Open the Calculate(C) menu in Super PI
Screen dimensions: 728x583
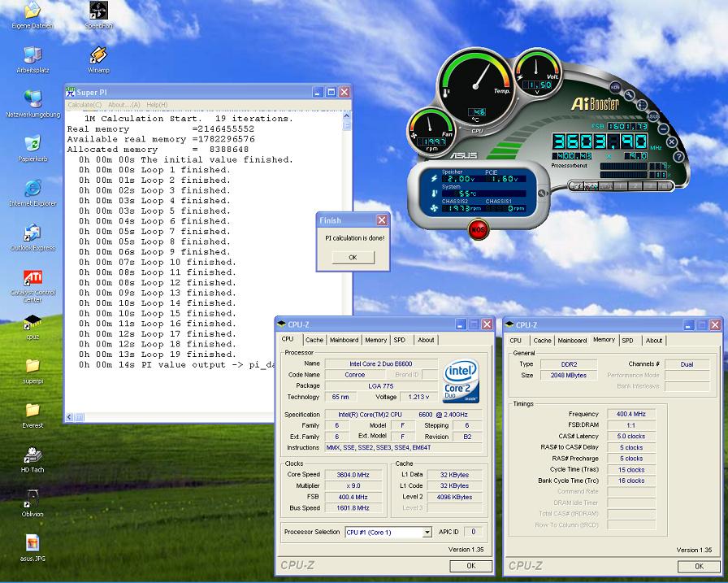coord(84,105)
